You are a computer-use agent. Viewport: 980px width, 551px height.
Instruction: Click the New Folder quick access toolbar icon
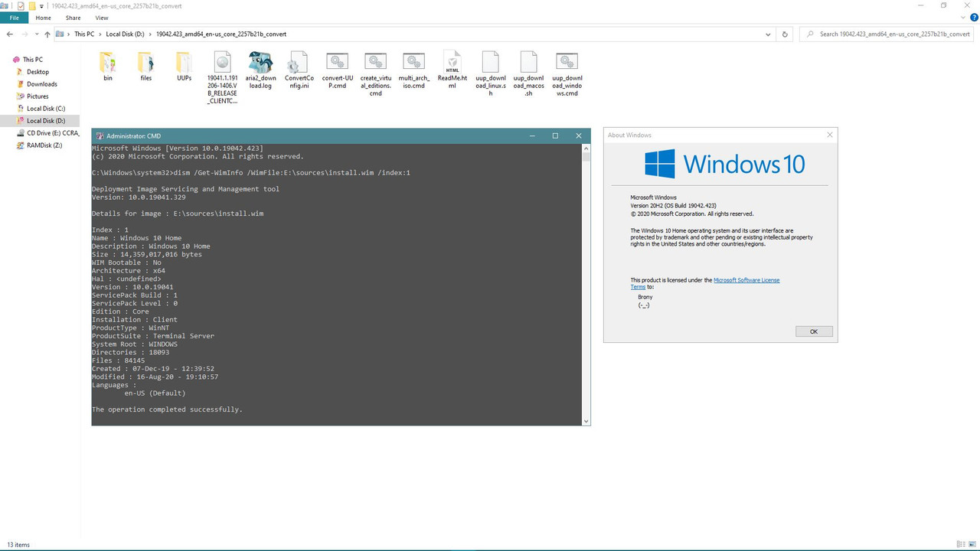32,5
